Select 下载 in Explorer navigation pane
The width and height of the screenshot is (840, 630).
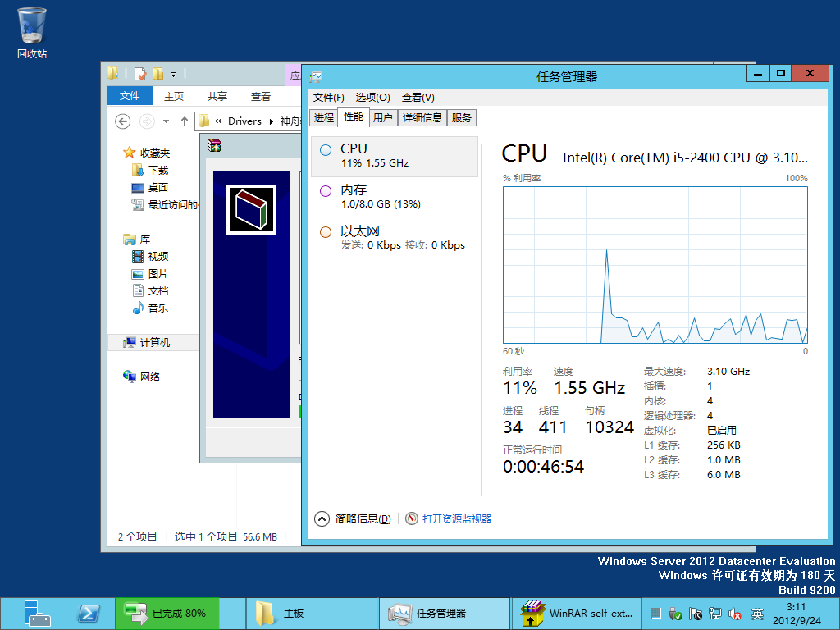tap(158, 171)
